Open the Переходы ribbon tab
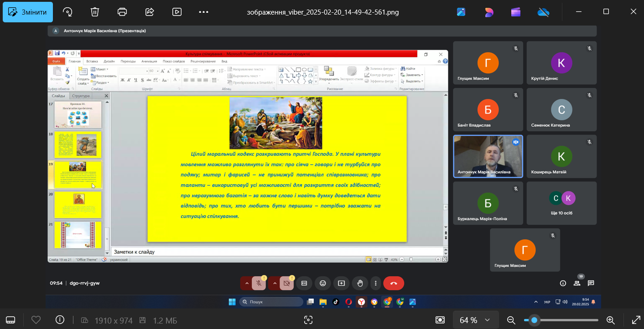The image size is (644, 329). coord(128,61)
